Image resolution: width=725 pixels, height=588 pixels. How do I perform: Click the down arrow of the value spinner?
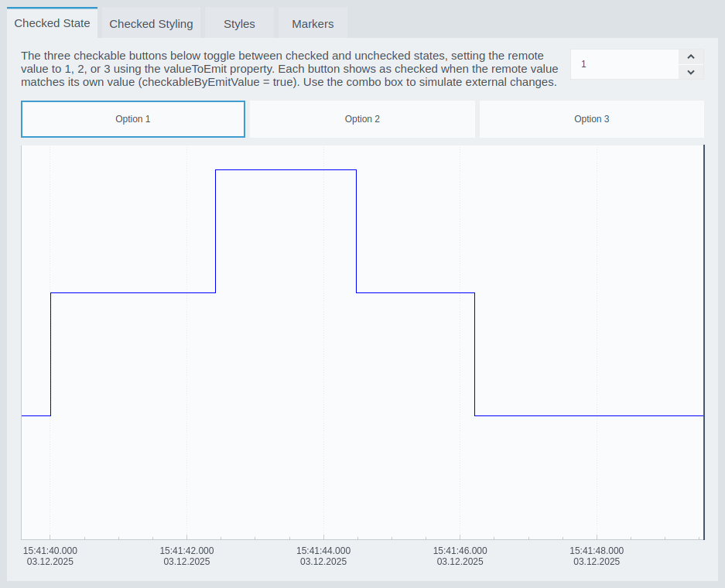click(691, 72)
